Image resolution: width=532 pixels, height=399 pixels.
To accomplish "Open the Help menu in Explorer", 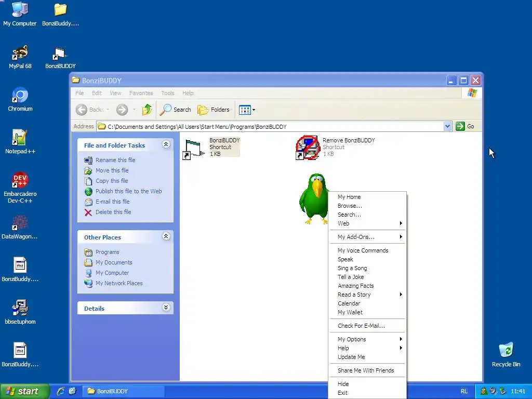I will pos(188,93).
